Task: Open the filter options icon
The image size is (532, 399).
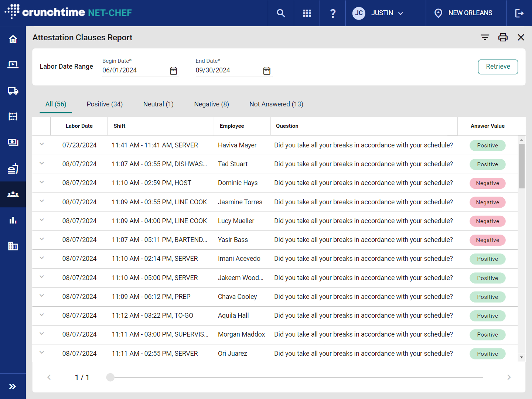Action: coord(485,37)
